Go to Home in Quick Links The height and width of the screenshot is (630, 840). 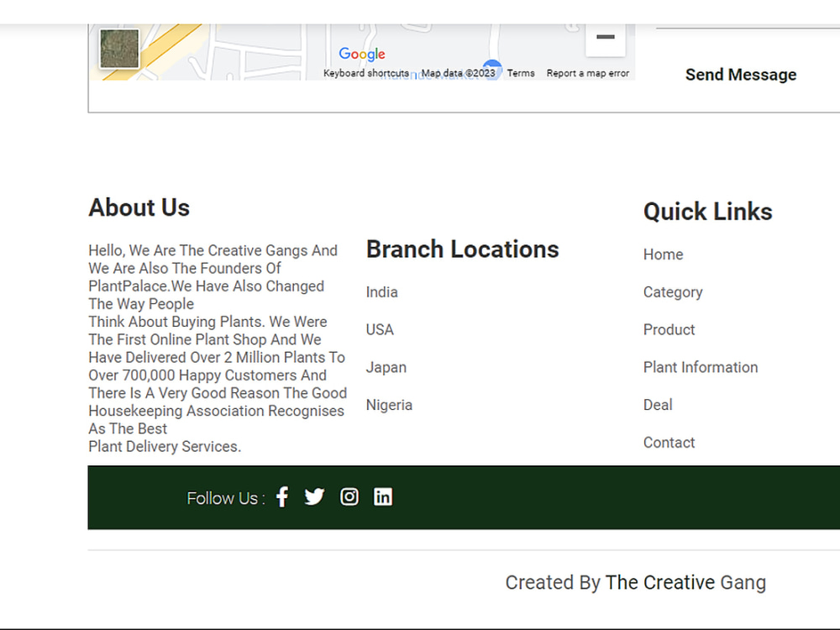point(664,255)
